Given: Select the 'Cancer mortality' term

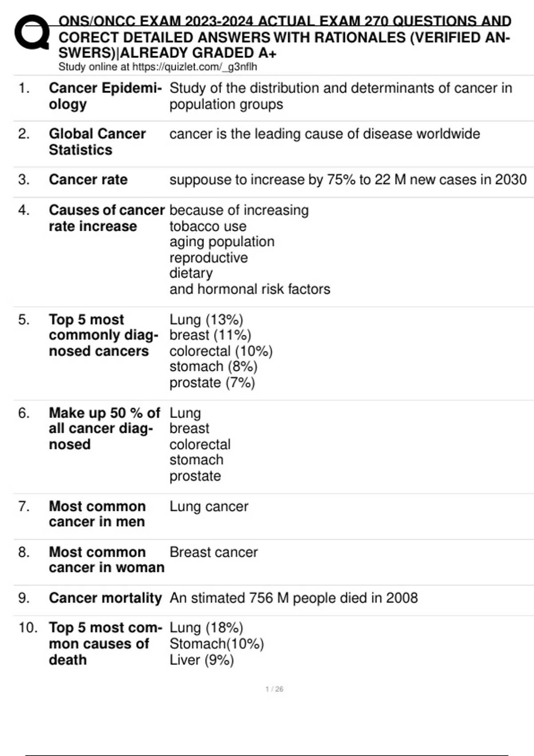Looking at the screenshot, I should coord(105,598).
